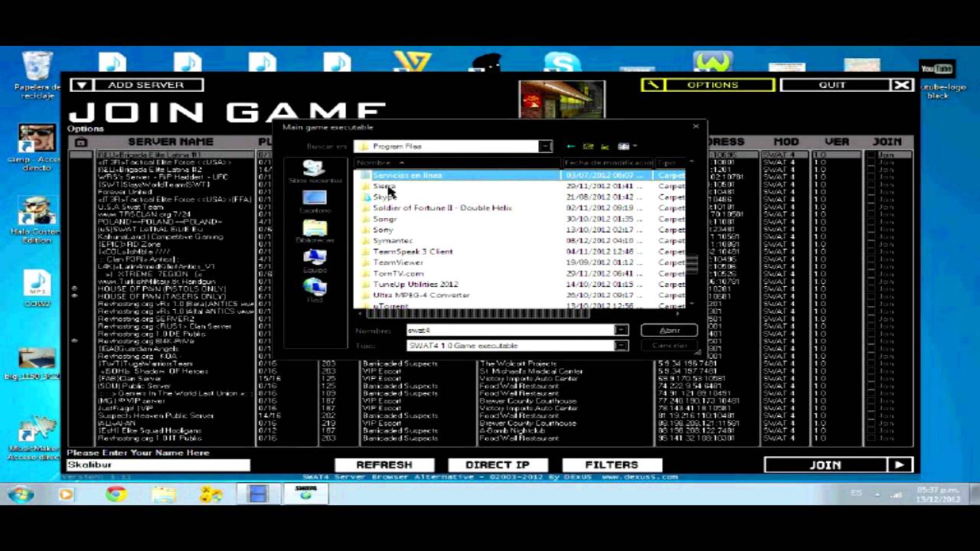
Task: Click the arrow icon on the JOIN button
Action: [899, 465]
